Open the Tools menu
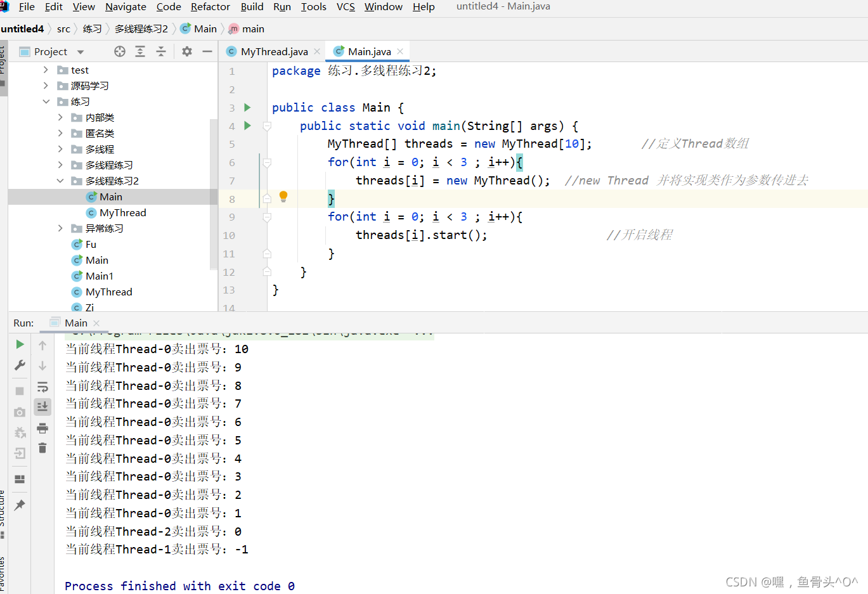 [x=313, y=7]
